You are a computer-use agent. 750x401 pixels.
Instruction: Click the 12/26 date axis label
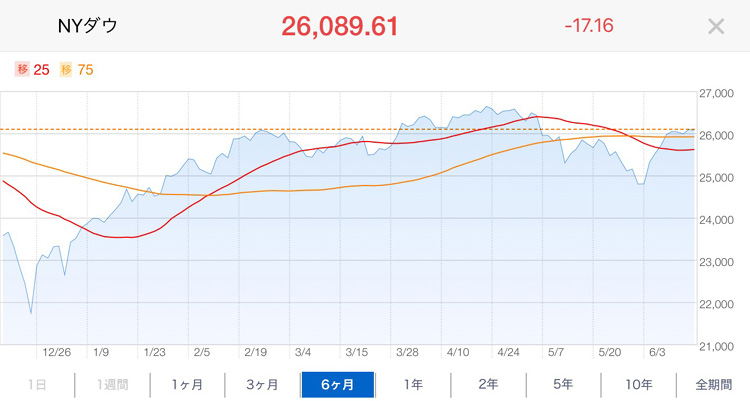click(56, 353)
